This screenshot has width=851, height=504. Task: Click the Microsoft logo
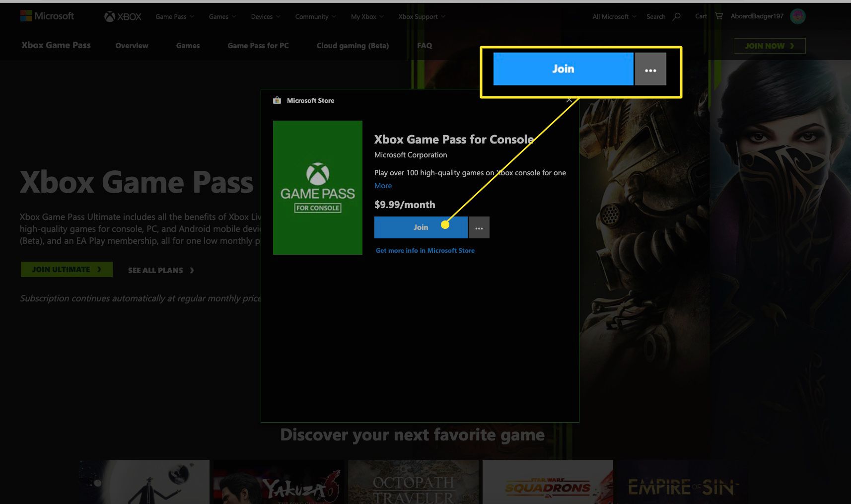click(x=47, y=16)
